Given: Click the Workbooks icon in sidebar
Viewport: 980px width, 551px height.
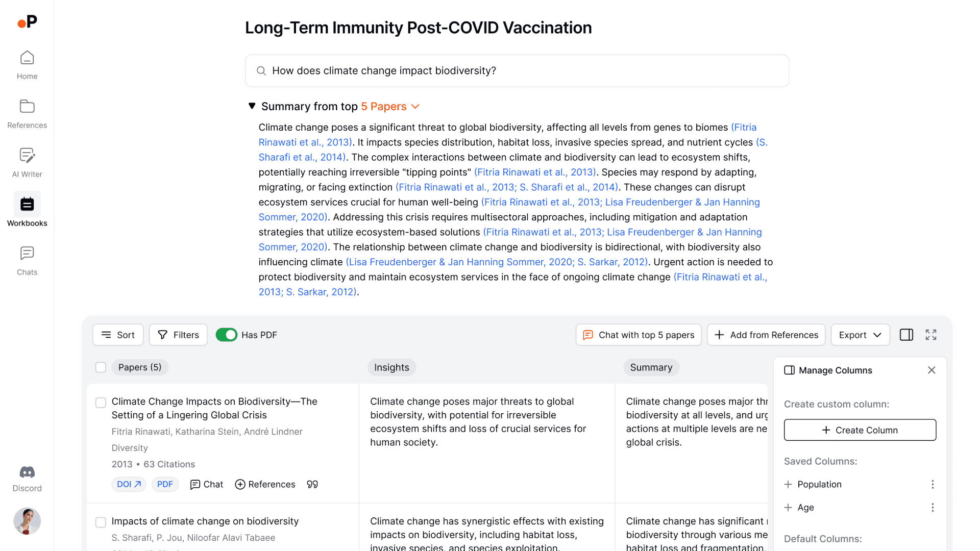Looking at the screenshot, I should [27, 204].
